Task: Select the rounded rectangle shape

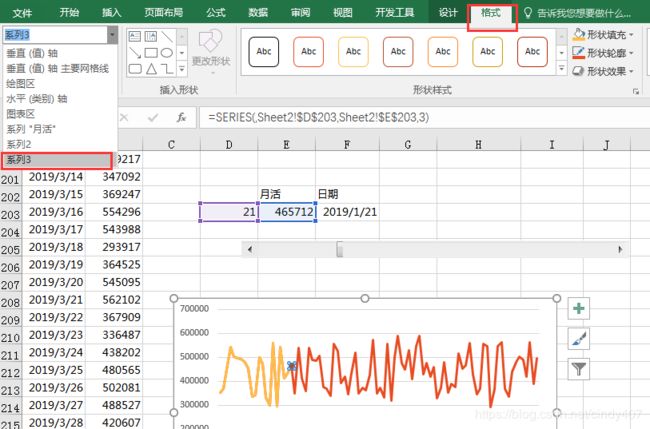Action: coord(135,69)
